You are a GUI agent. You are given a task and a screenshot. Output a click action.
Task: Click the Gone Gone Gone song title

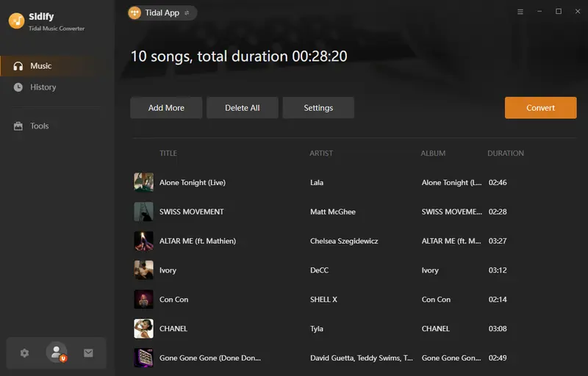[210, 358]
